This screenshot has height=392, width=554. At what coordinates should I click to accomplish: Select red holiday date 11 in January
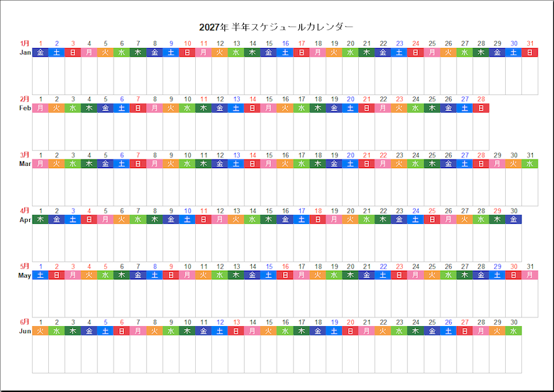204,43
